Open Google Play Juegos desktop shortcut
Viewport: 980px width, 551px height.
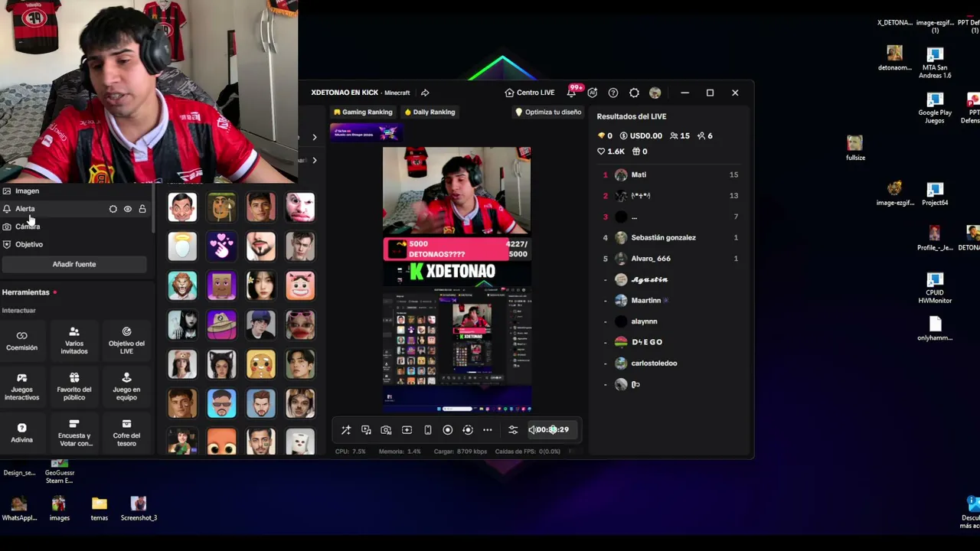click(x=935, y=109)
